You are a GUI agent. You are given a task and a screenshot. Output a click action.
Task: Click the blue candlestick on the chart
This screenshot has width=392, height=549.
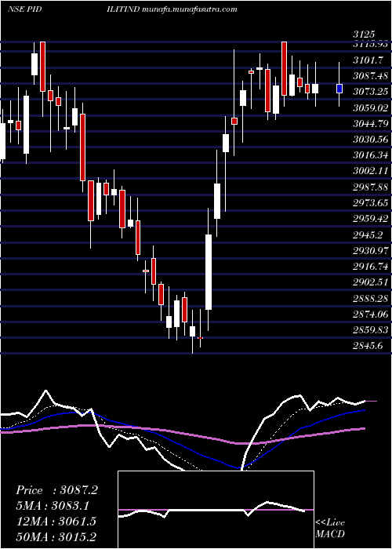(x=339, y=89)
